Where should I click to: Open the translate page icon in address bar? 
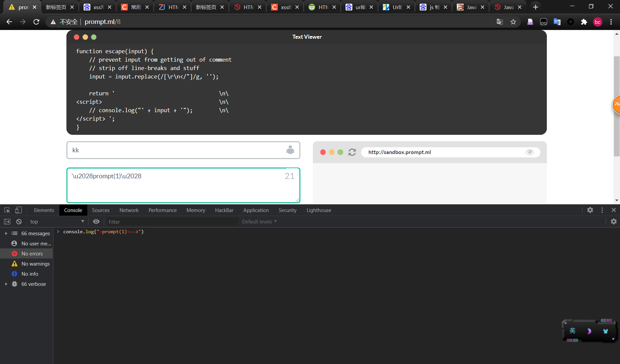[500, 22]
